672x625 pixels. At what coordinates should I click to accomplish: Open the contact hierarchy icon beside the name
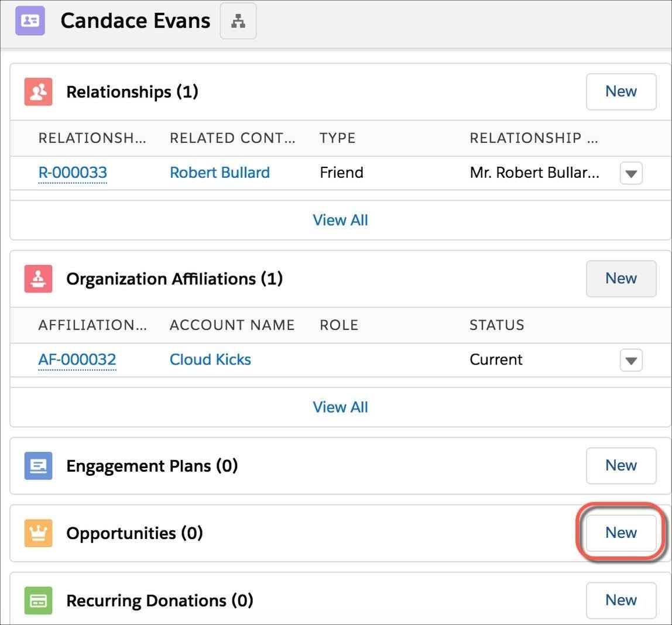[x=238, y=20]
